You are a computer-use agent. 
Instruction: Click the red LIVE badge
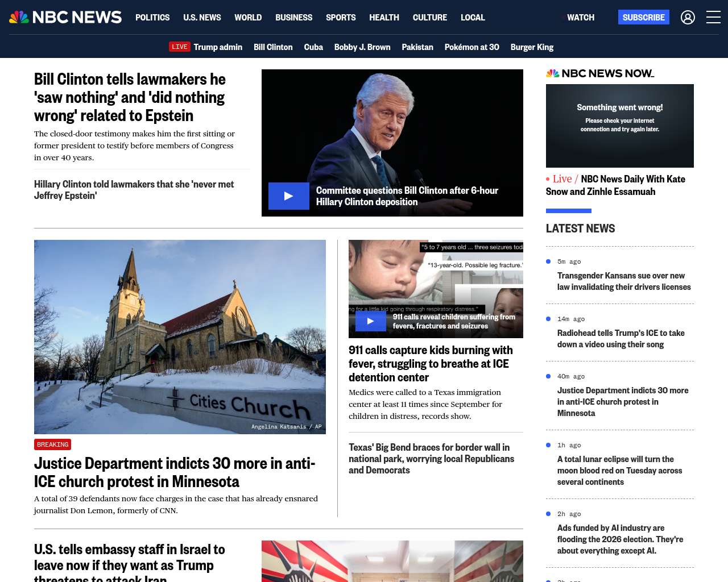click(179, 47)
